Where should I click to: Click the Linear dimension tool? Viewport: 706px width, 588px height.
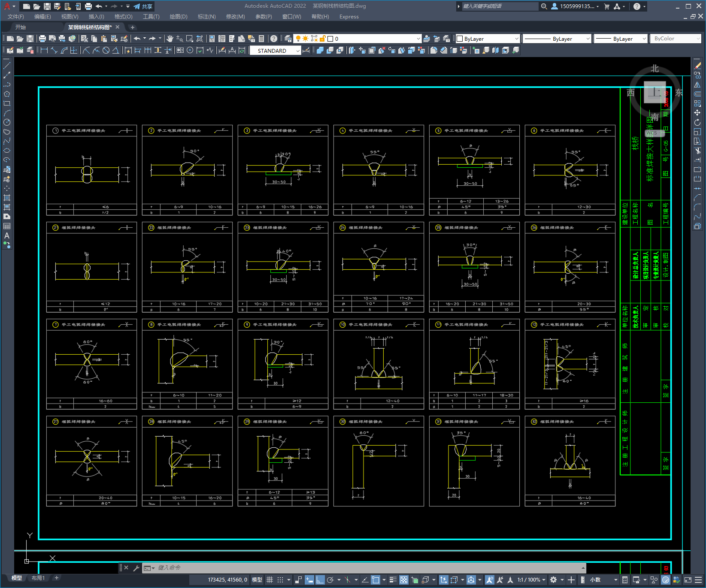(44, 50)
